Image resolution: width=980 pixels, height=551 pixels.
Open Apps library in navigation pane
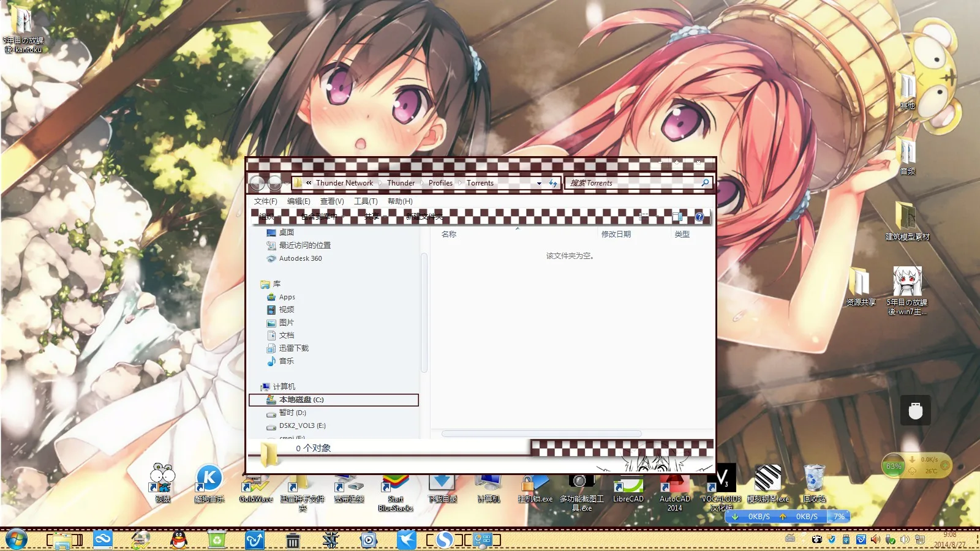click(x=281, y=297)
